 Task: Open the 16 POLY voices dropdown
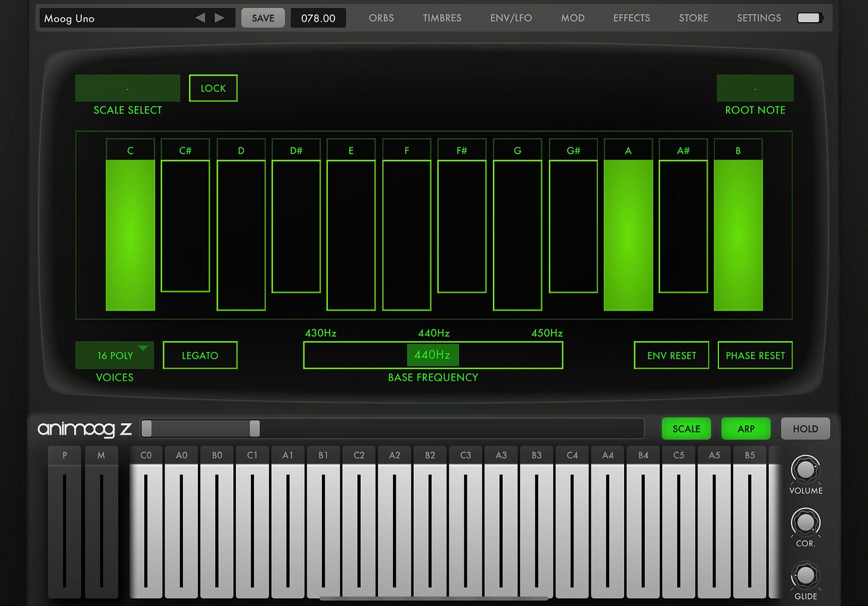pos(114,355)
